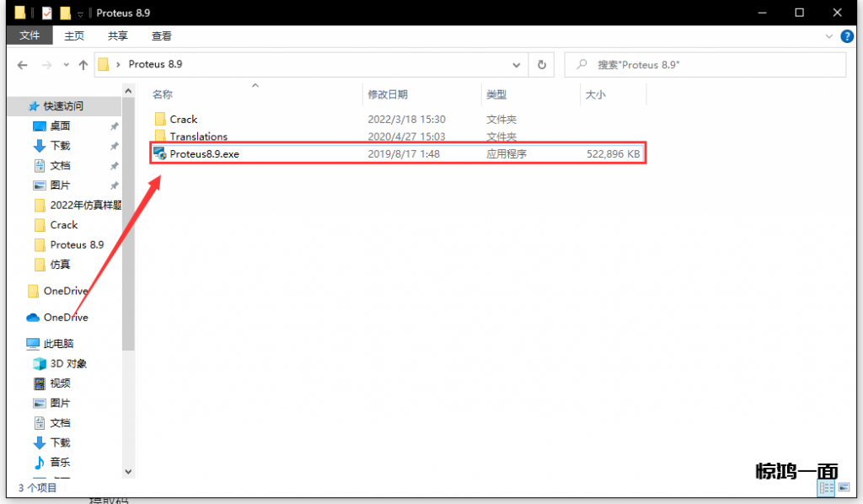Open address bar history dropdown
Image resolution: width=863 pixels, height=504 pixels.
click(x=517, y=65)
